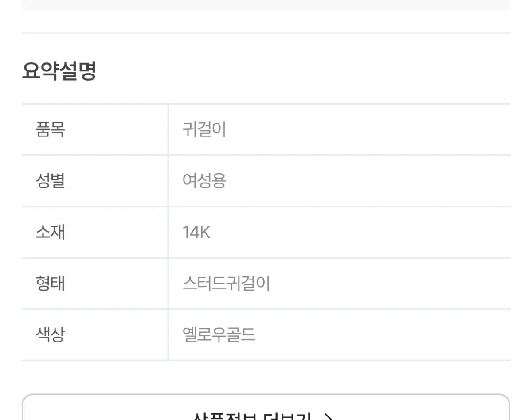Screen dimensions: 532x420
Task: Select the 성별 row label
Action: click(50, 181)
